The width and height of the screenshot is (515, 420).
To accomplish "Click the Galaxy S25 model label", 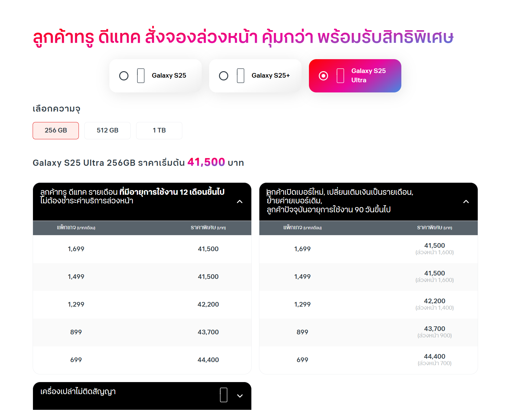I will (169, 75).
